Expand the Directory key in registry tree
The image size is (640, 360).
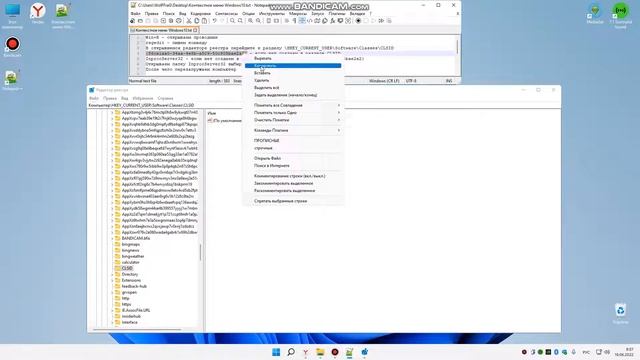[x=112, y=274]
